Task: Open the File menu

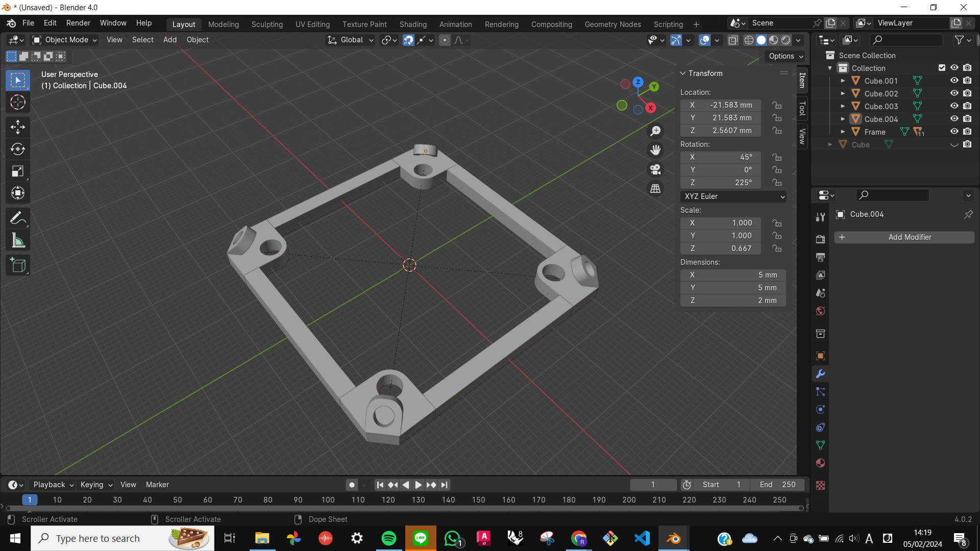Action: pos(28,23)
